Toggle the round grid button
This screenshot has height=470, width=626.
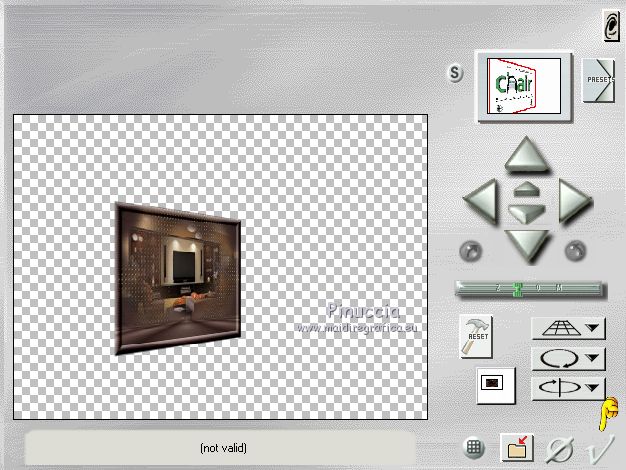(473, 448)
